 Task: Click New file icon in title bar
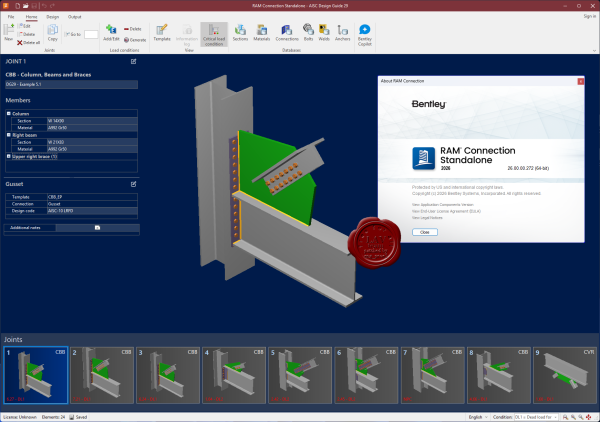click(18, 6)
